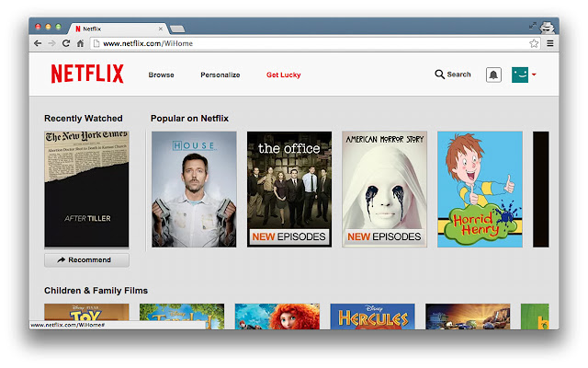588x368 pixels.
Task: Open the Personalize menu
Action: tap(220, 75)
